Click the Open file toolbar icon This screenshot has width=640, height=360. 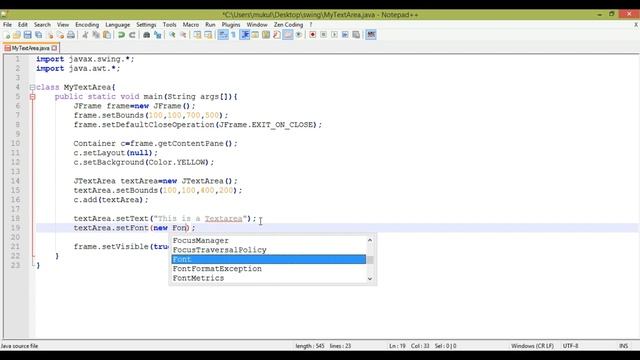tap(17, 35)
